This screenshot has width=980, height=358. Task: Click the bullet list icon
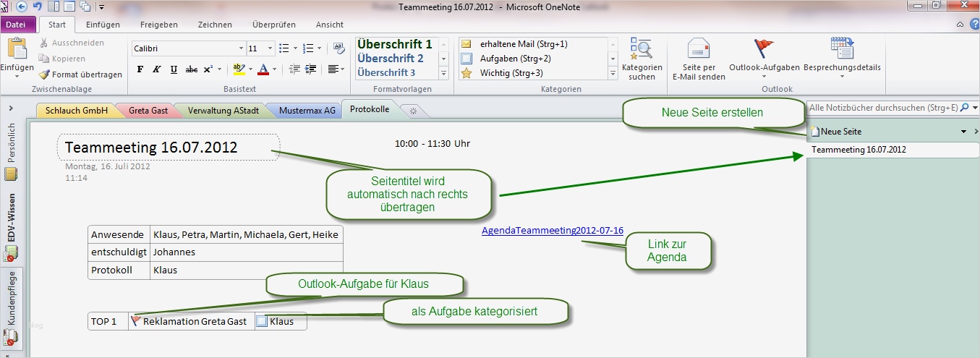[x=284, y=48]
